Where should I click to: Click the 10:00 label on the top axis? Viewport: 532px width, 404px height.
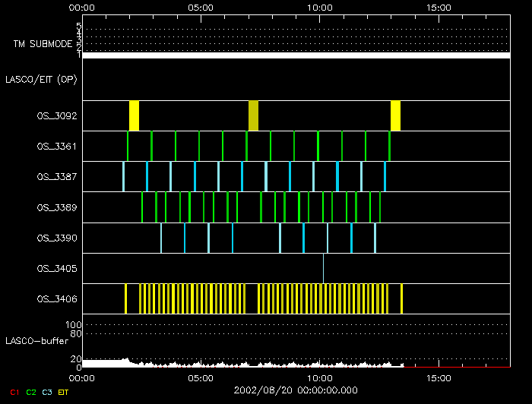[320, 8]
